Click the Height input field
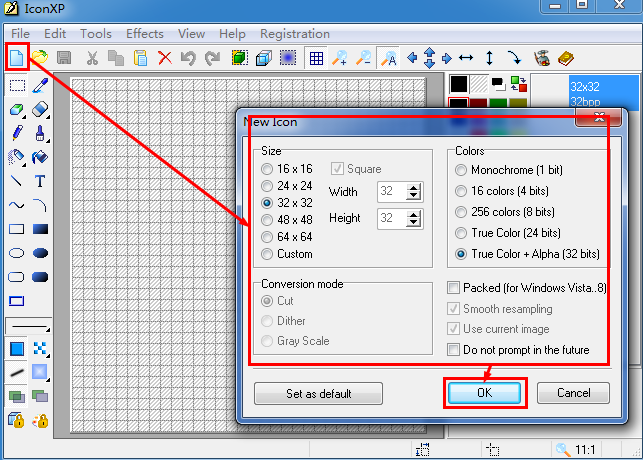643x460 pixels. (392, 218)
